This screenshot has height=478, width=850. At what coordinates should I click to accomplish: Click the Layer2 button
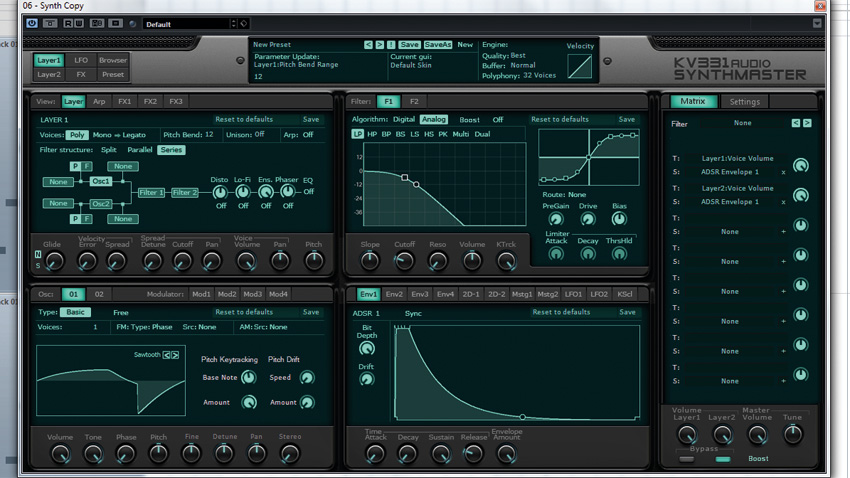tap(49, 74)
